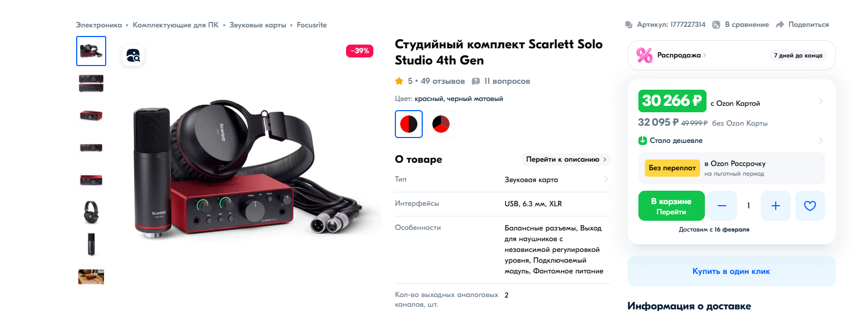Expand the Тип Звуковая карта row chevron

pyautogui.click(x=606, y=179)
